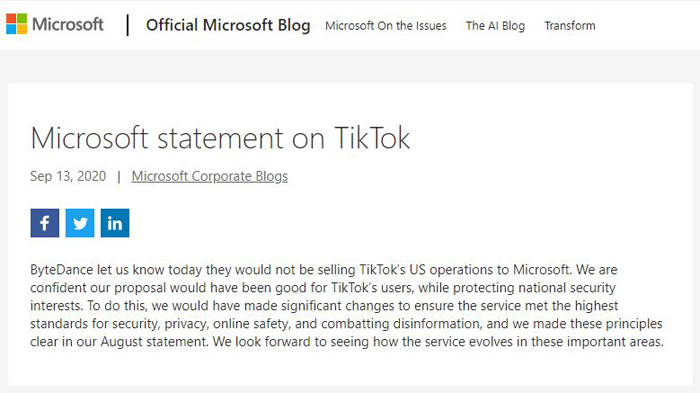Screen dimensions: 700x393
Task: Click the Sep 13, 2020 publish date
Action: click(68, 176)
